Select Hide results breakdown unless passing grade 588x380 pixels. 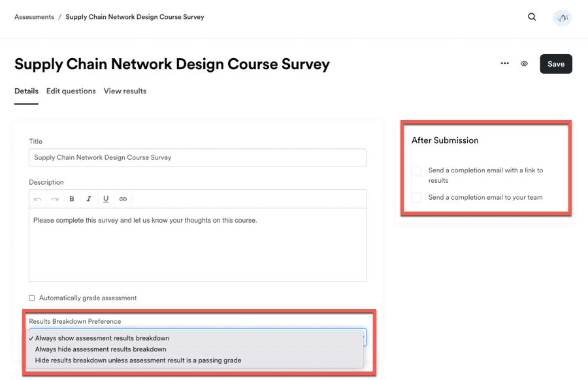[138, 360]
